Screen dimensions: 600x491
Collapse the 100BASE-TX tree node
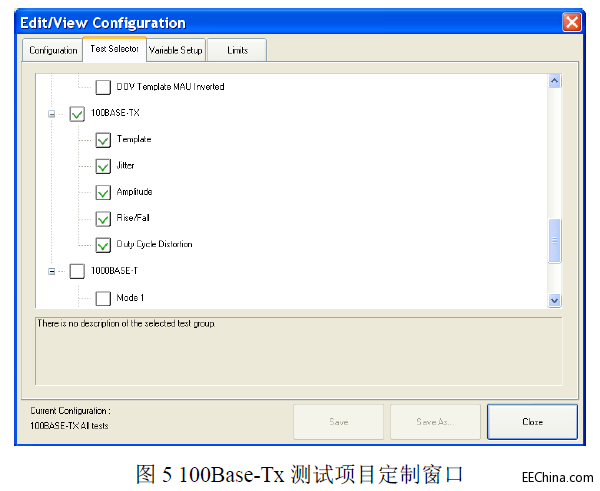pyautogui.click(x=51, y=114)
